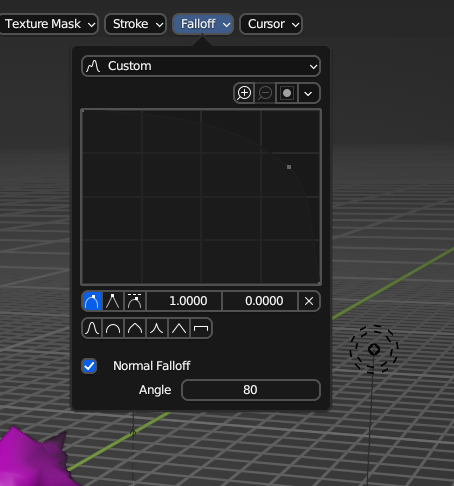Click the Angle value field showing 80

(x=251, y=390)
